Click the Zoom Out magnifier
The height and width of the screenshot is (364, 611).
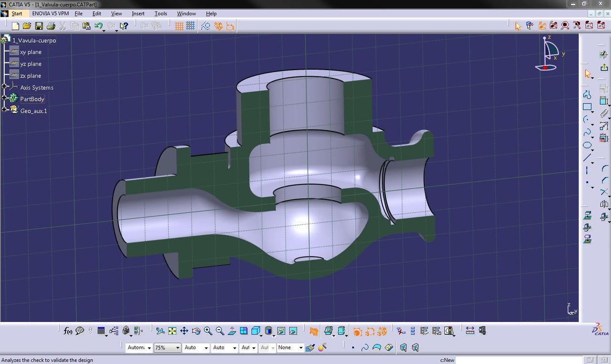tap(220, 331)
